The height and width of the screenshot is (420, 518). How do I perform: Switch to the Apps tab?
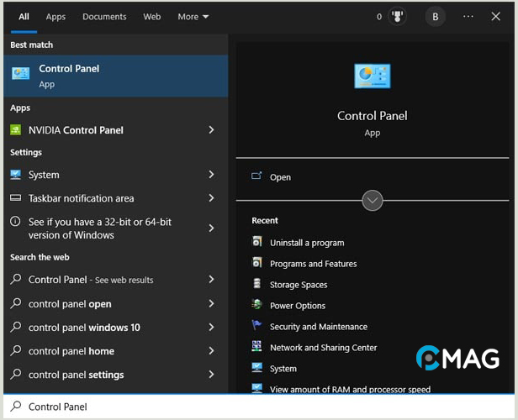tap(55, 17)
